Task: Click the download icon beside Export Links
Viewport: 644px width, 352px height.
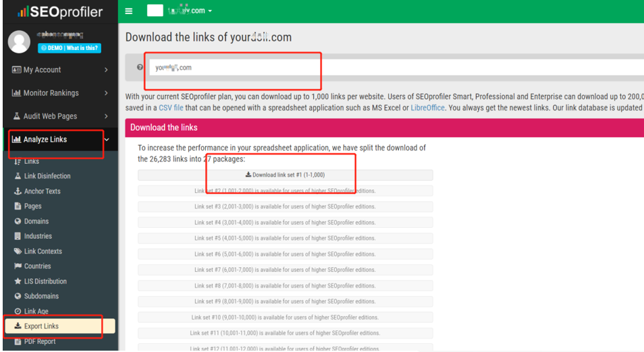Action: click(18, 326)
